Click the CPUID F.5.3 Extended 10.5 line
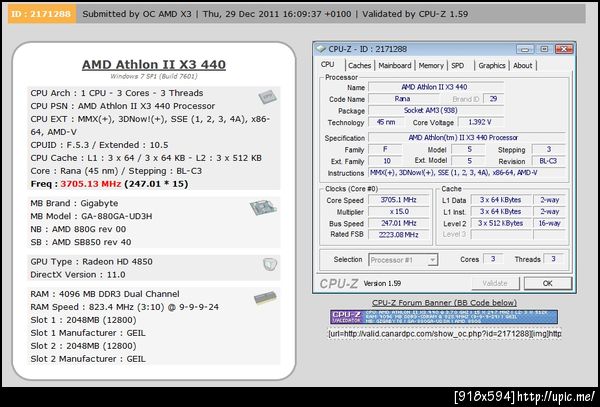 pos(99,145)
